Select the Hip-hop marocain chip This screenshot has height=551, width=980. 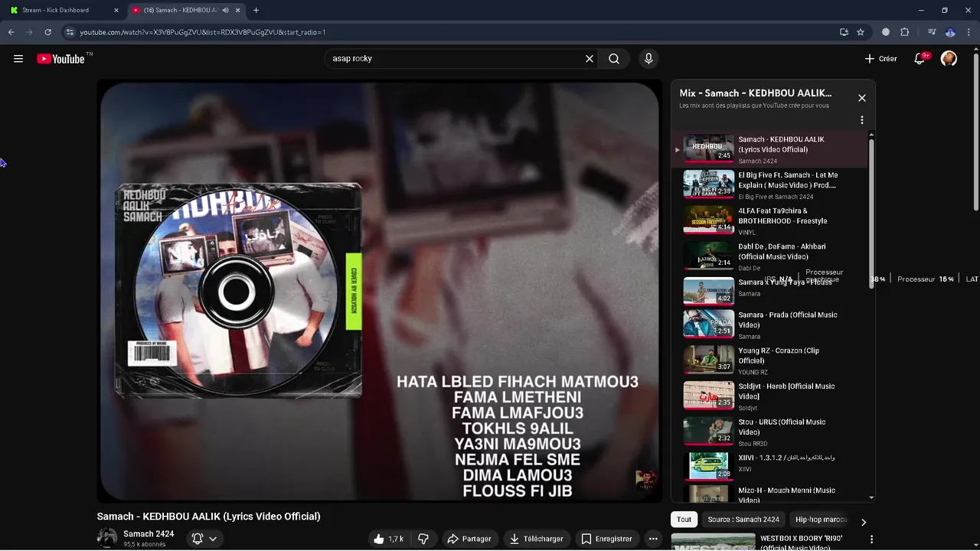pyautogui.click(x=820, y=520)
